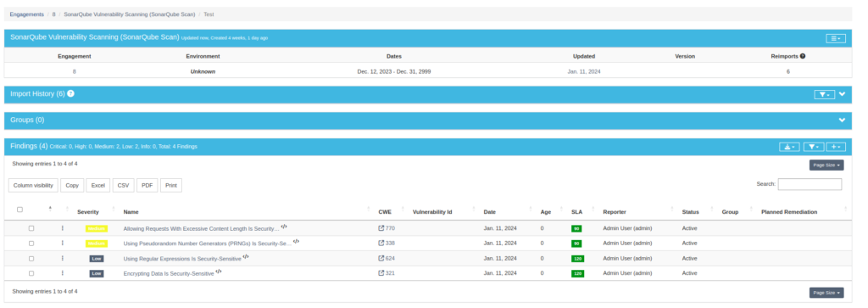The height and width of the screenshot is (308, 868).
Task: Open Import History filter dropdown
Action: (x=824, y=95)
